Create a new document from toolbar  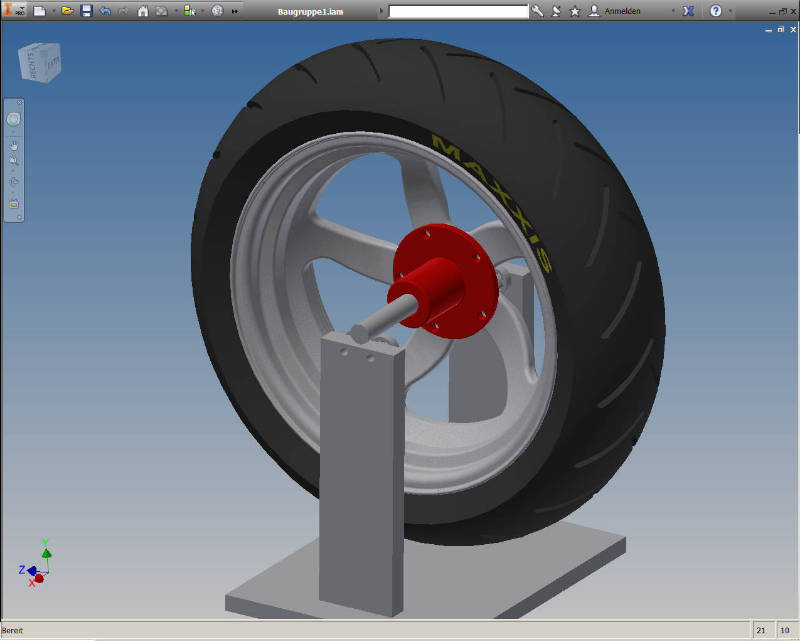(39, 11)
